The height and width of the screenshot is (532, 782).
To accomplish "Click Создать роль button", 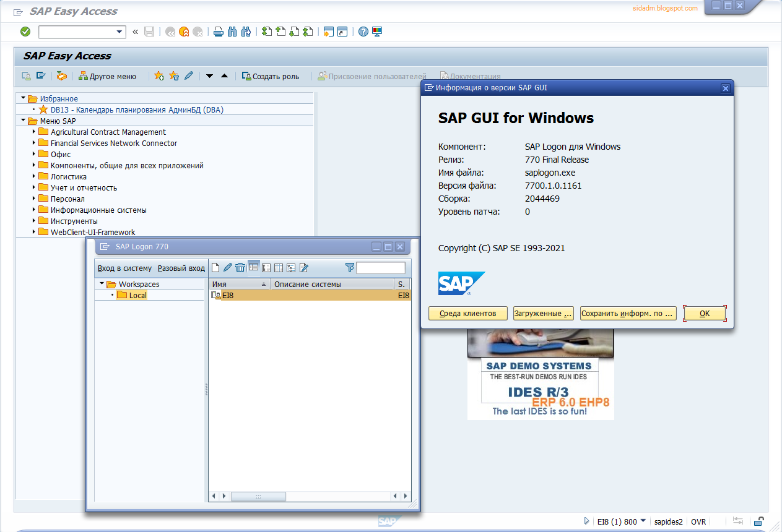I will pyautogui.click(x=271, y=76).
